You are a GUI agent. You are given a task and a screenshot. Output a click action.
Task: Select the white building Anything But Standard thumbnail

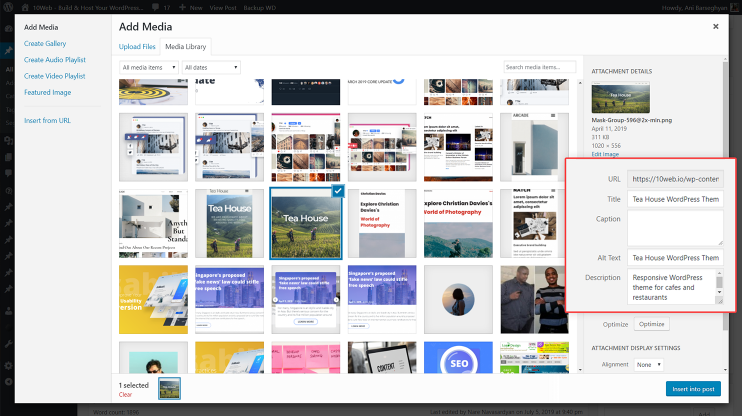pos(153,223)
